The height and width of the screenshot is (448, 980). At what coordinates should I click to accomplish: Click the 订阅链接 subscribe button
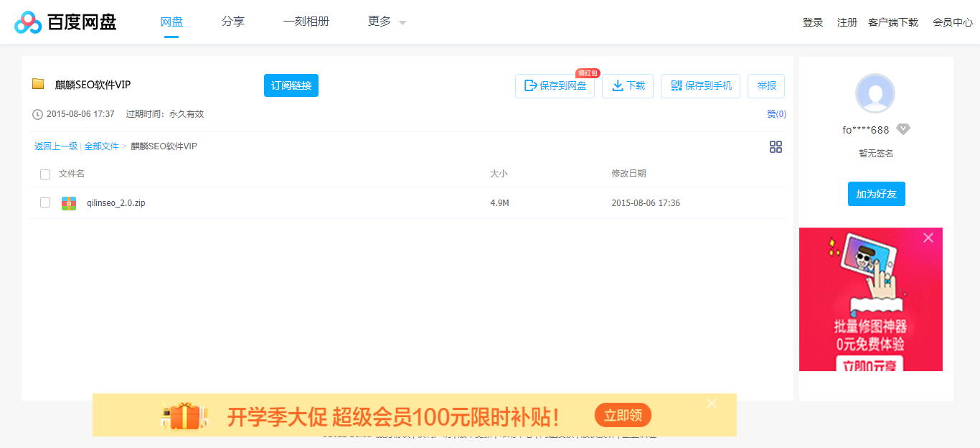(291, 85)
